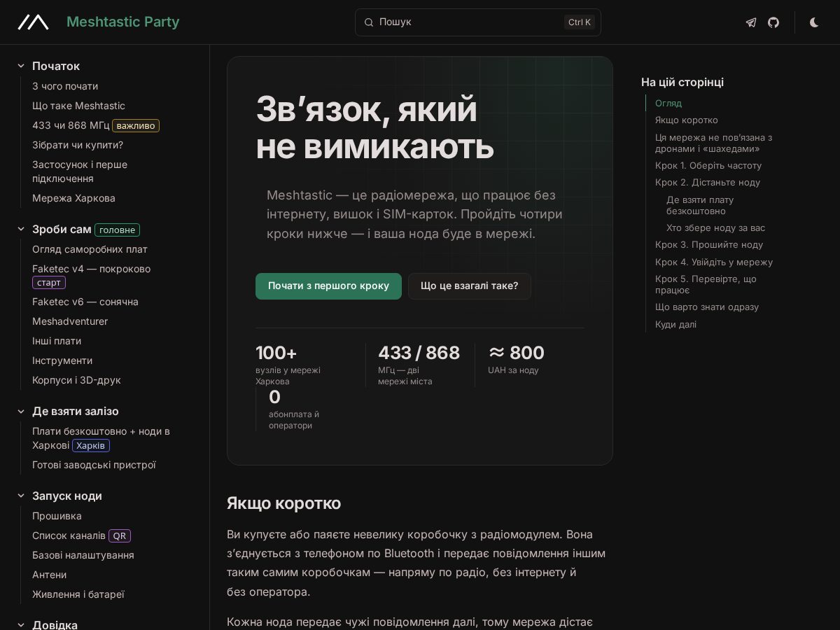This screenshot has width=840, height=630.
Task: Click the Meshtastic Party site title
Action: [123, 22]
